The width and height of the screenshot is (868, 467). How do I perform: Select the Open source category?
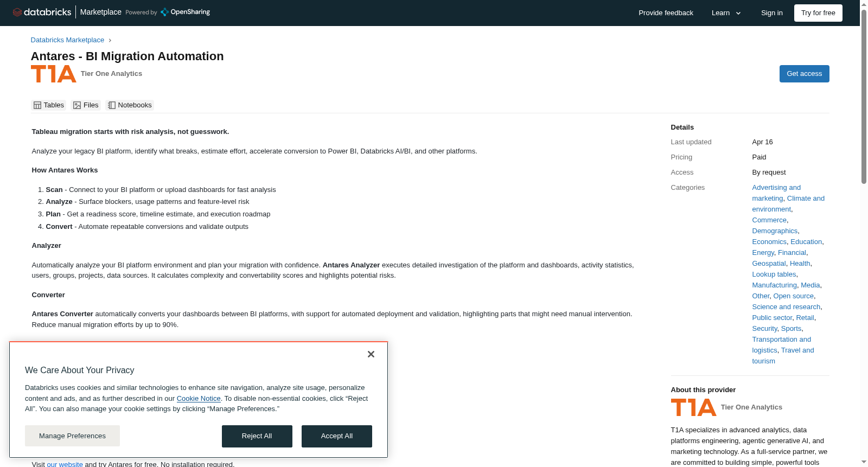[794, 296]
